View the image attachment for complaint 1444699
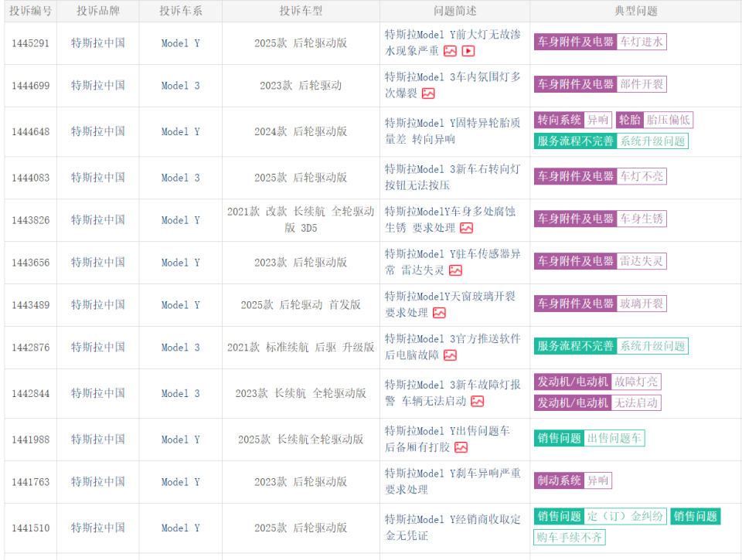Viewport: 742px width, 560px height. (428, 93)
